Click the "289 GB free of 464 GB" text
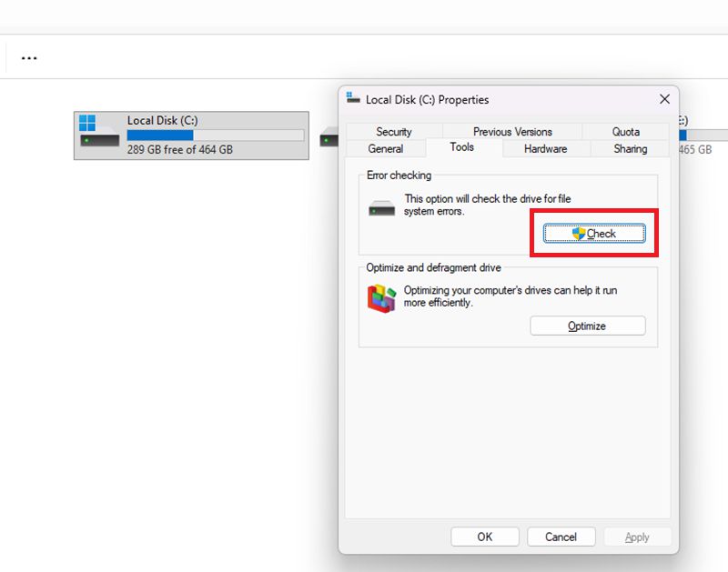This screenshot has height=572, width=728. [179, 149]
